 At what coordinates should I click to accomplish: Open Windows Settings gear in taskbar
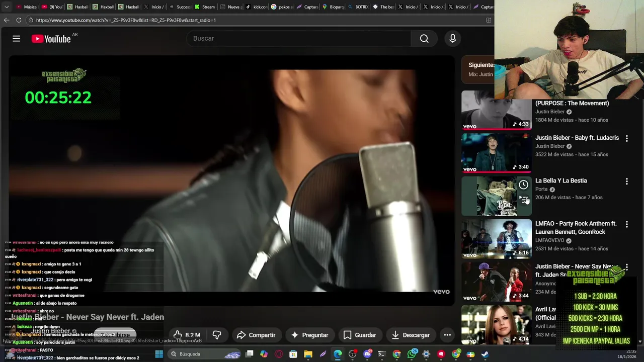coord(426,354)
